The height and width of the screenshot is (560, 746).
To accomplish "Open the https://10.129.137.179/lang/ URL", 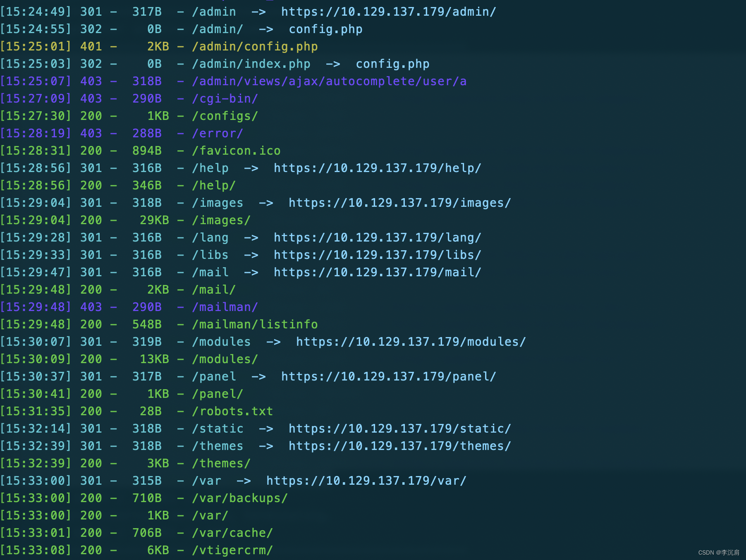I will (377, 237).
